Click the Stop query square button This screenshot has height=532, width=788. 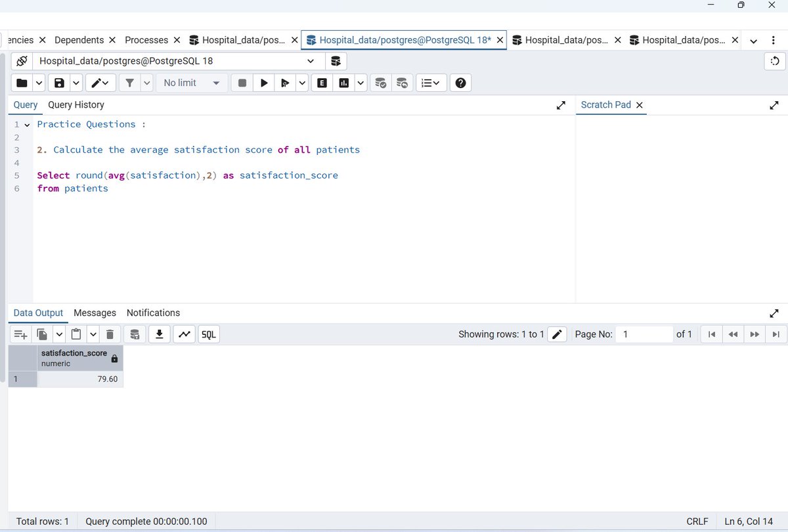click(x=242, y=83)
